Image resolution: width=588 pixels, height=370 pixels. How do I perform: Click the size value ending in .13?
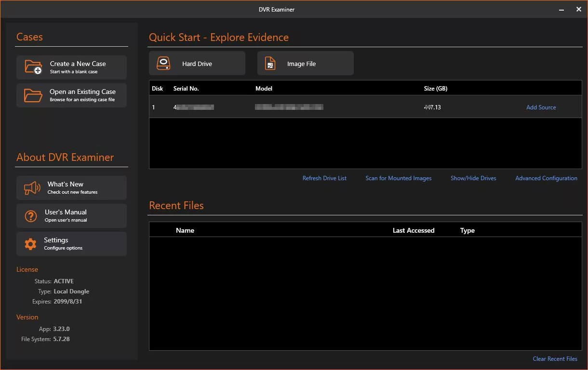(432, 107)
